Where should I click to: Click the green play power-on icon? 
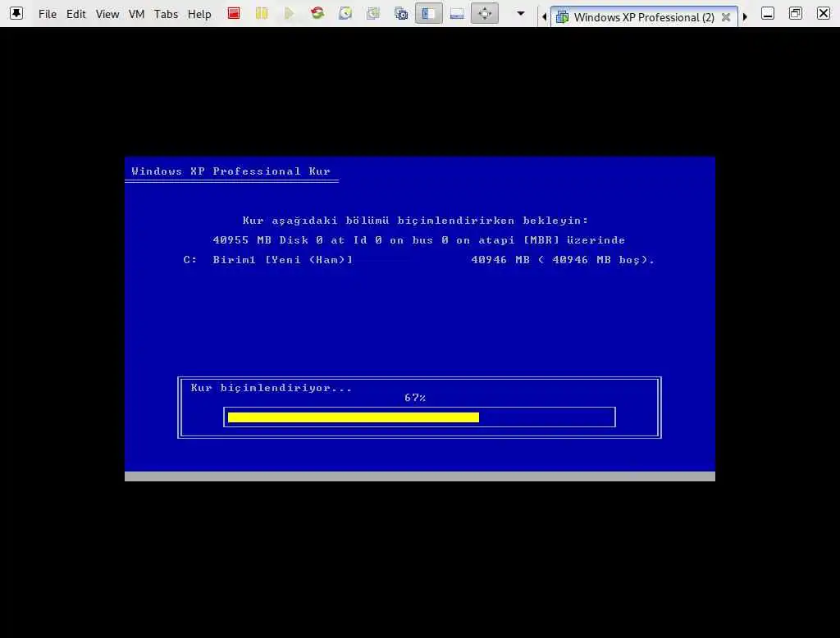pos(290,13)
